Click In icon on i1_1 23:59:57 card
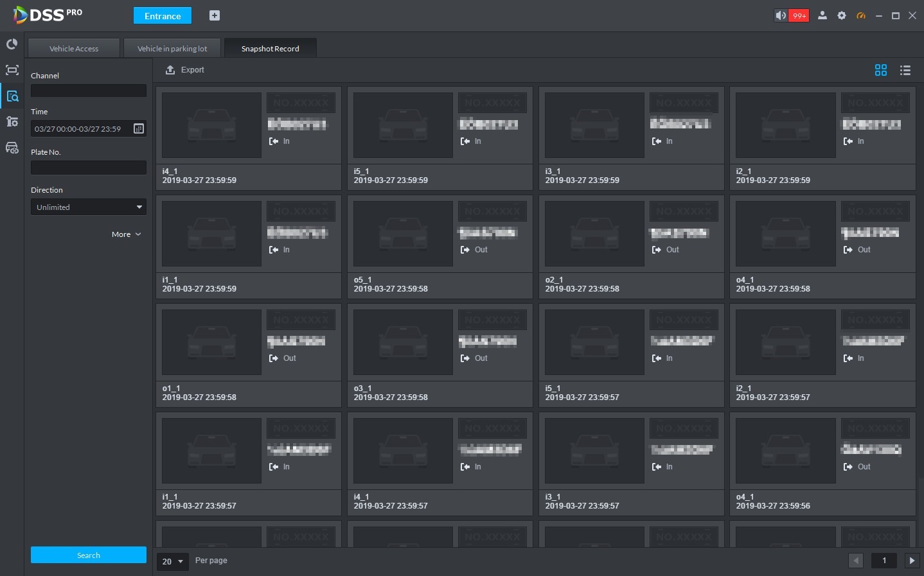The image size is (924, 576). tap(274, 467)
